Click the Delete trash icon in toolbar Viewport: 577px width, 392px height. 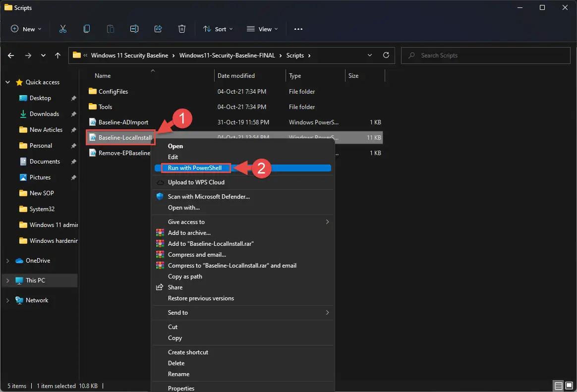[182, 29]
